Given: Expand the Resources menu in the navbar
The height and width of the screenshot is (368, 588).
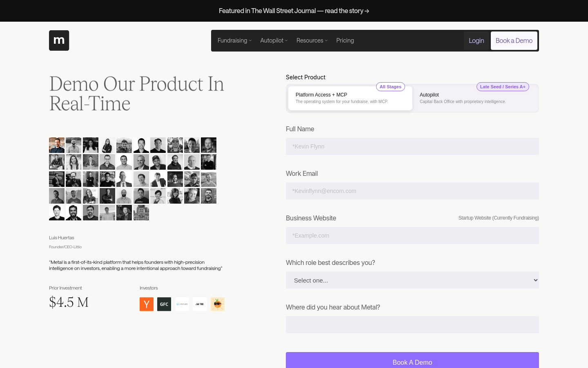Looking at the screenshot, I should click(312, 40).
